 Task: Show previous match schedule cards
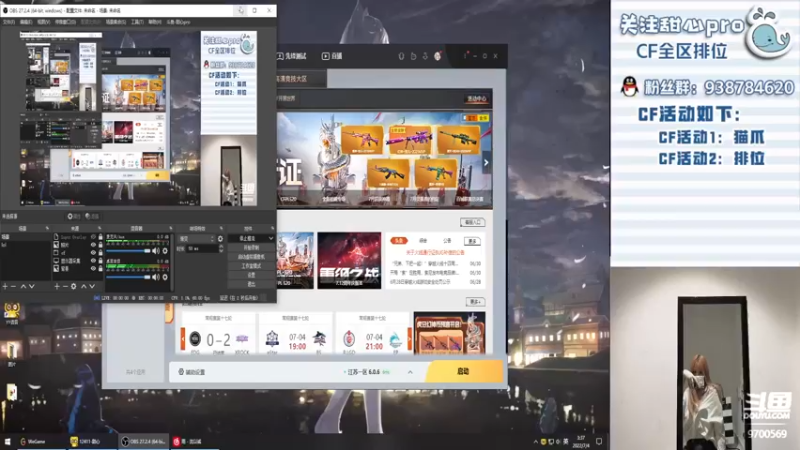pyautogui.click(x=183, y=339)
